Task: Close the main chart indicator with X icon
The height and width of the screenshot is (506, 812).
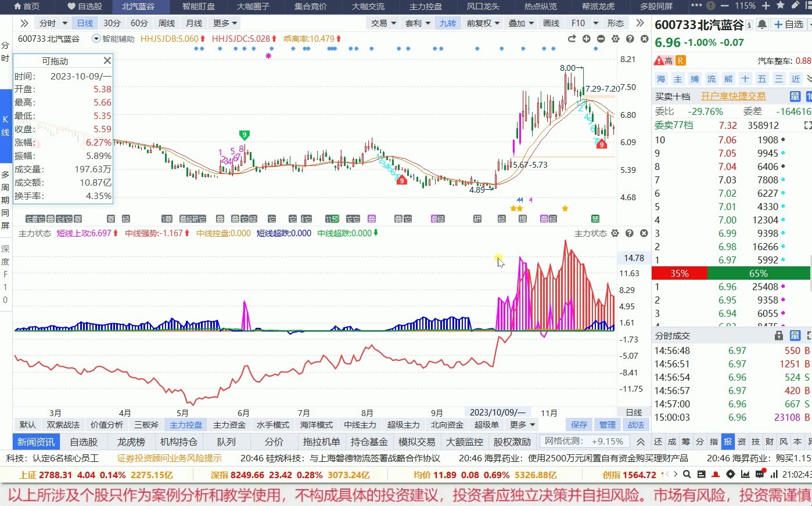Action: tap(644, 39)
